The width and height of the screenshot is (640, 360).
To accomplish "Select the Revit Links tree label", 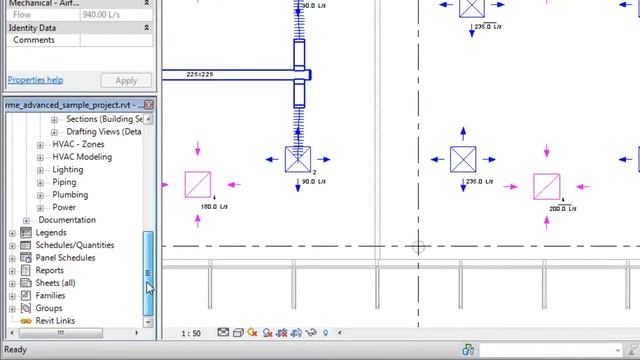I will 55,321.
